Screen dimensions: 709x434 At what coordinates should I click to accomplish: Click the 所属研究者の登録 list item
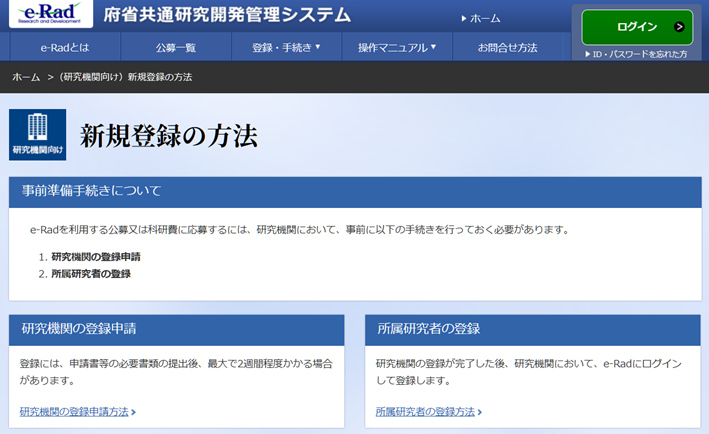pos(90,273)
